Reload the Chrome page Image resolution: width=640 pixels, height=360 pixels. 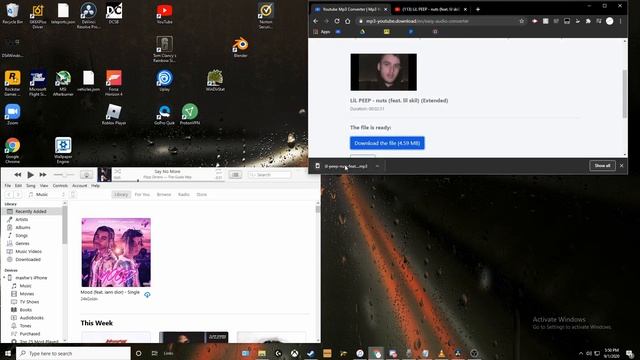point(337,21)
